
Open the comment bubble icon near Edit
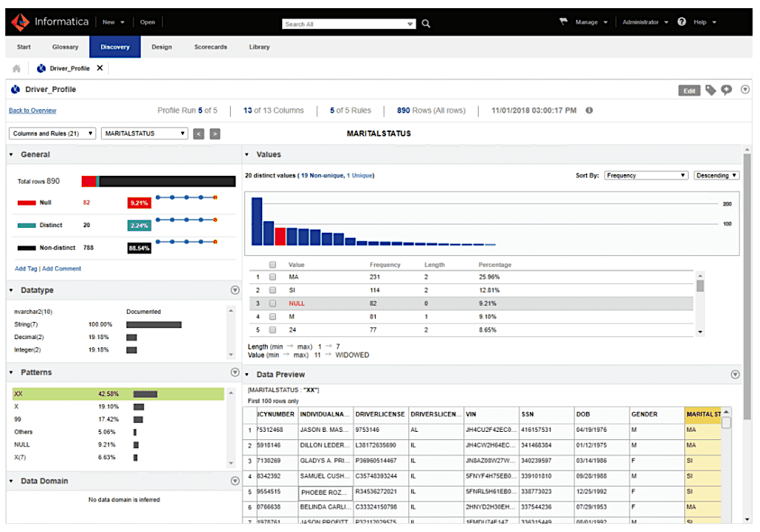point(728,90)
